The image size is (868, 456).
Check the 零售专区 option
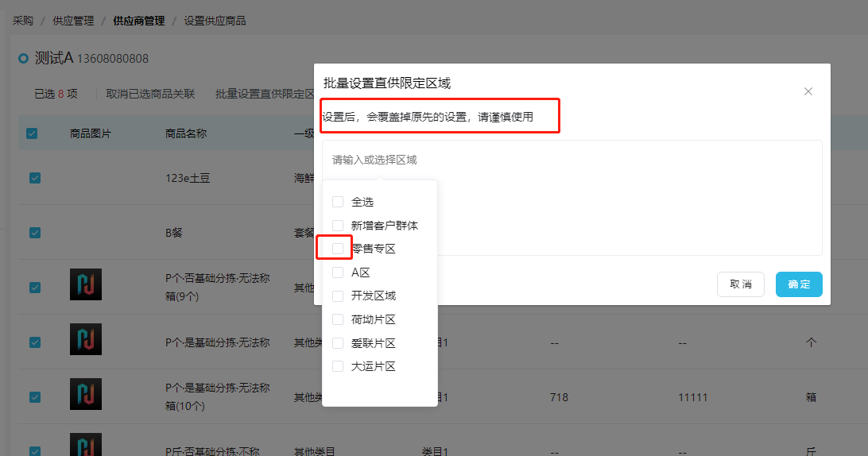point(338,249)
